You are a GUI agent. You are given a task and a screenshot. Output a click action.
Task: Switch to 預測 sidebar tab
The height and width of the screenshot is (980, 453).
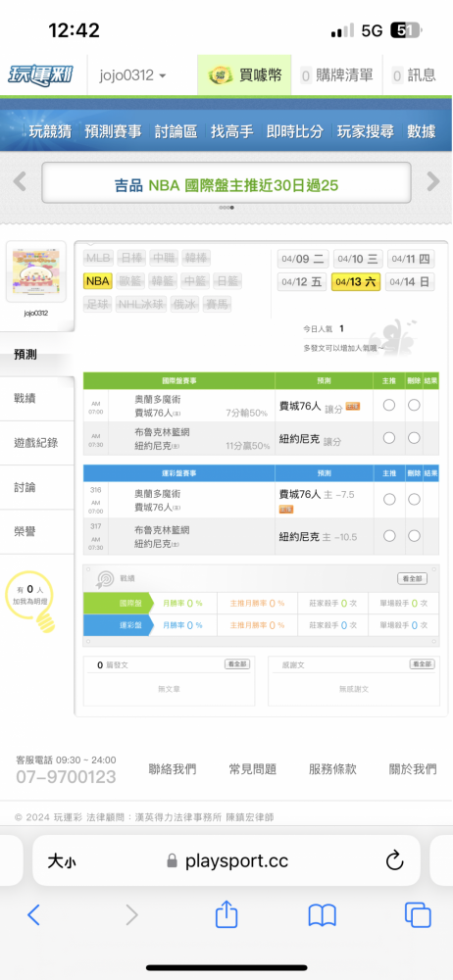click(x=36, y=355)
